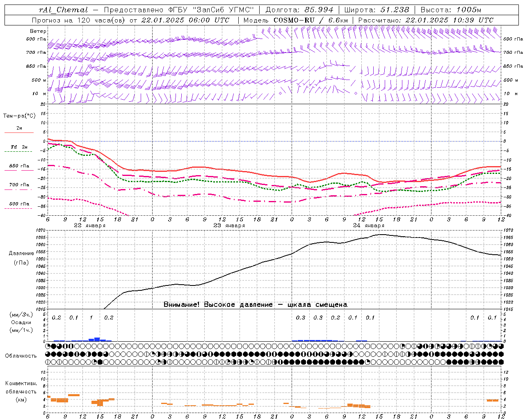Screen dimensions: 525x420
Task: Click the station name rAl_Chemal in header
Action: pos(64,10)
